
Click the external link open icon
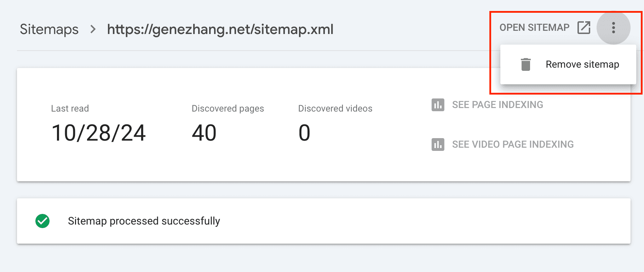(584, 28)
